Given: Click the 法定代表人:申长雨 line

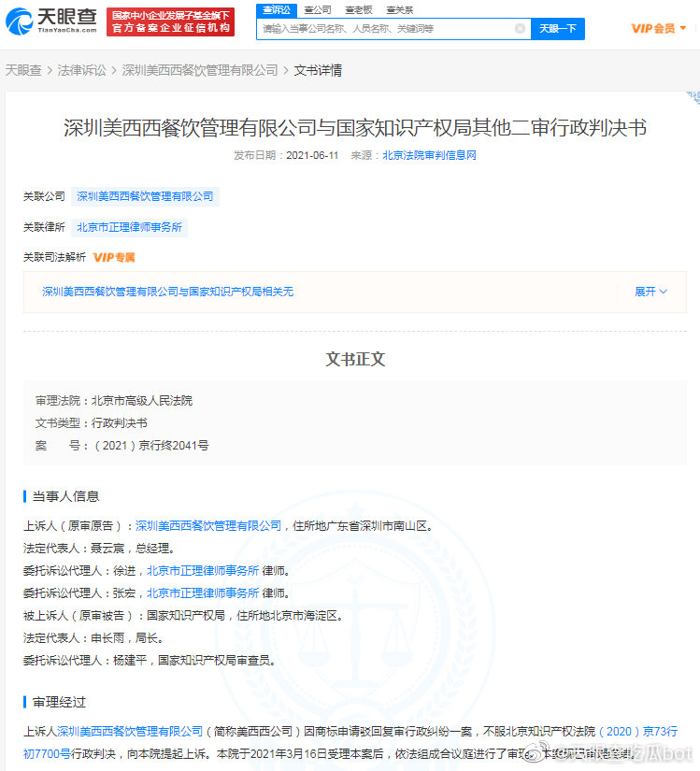Looking at the screenshot, I should (x=93, y=637).
